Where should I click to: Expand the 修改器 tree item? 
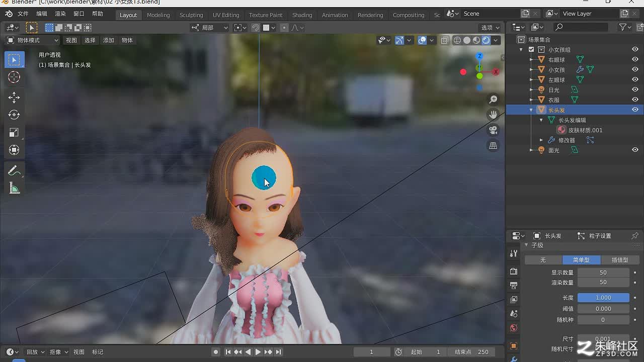(541, 140)
